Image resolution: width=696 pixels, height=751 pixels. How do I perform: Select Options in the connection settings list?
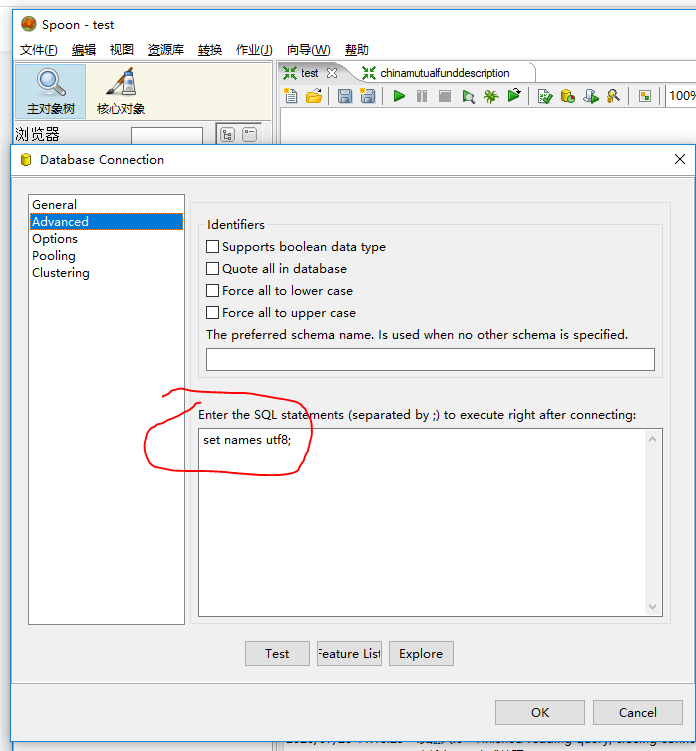click(106, 239)
